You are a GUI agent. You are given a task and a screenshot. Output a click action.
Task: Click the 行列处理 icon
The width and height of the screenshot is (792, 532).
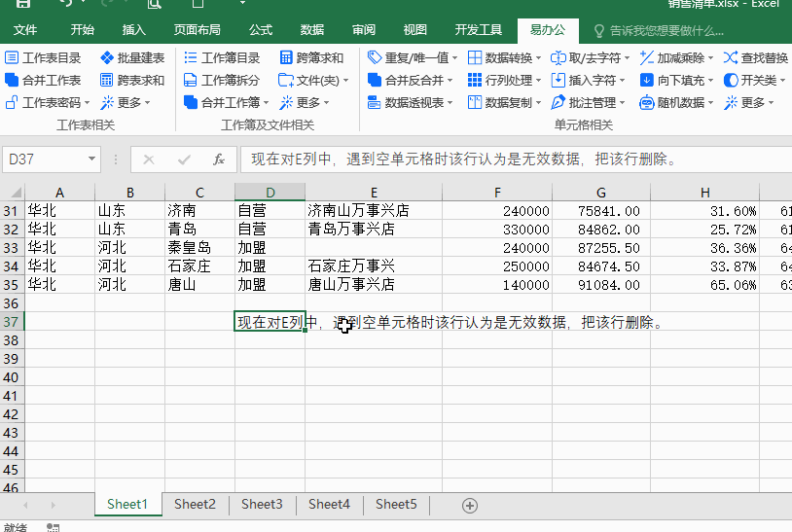(474, 81)
